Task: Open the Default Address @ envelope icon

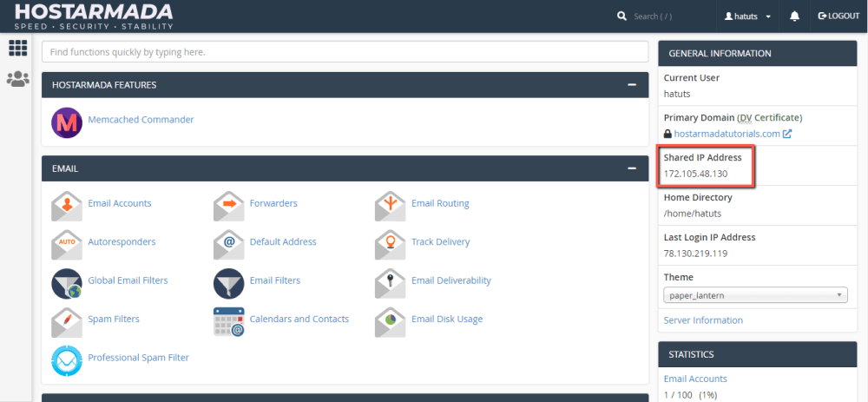Action: tap(228, 245)
